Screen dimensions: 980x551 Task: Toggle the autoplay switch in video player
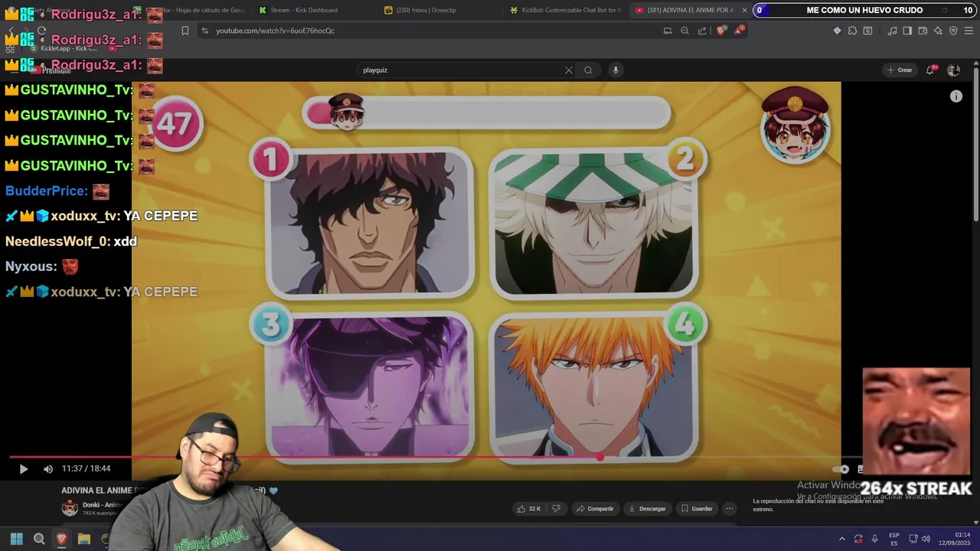(841, 469)
